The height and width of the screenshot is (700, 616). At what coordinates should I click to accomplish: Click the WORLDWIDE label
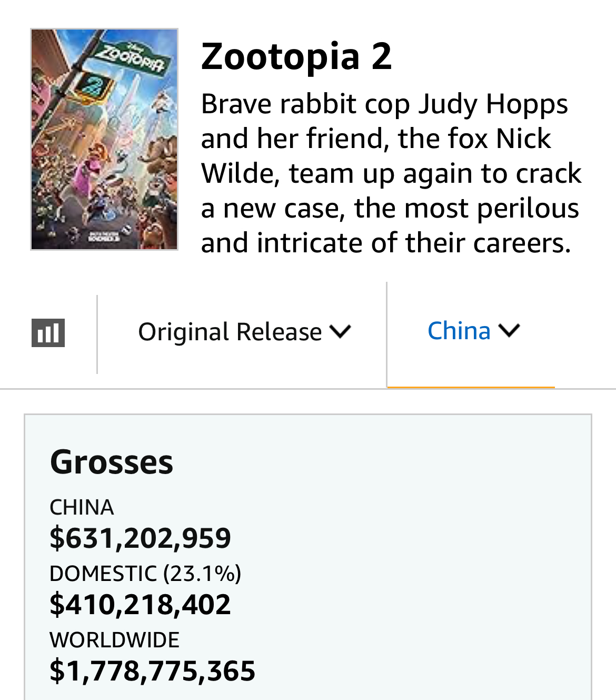[114, 640]
